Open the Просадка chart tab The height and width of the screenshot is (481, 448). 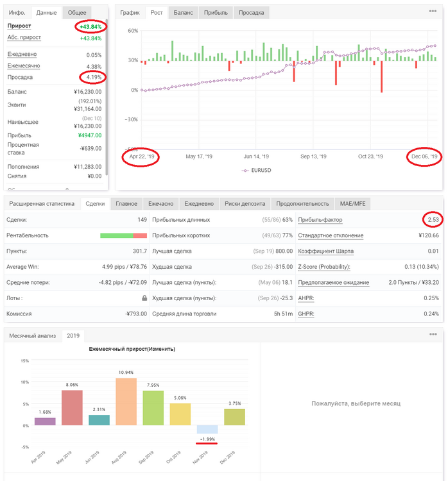(x=251, y=13)
